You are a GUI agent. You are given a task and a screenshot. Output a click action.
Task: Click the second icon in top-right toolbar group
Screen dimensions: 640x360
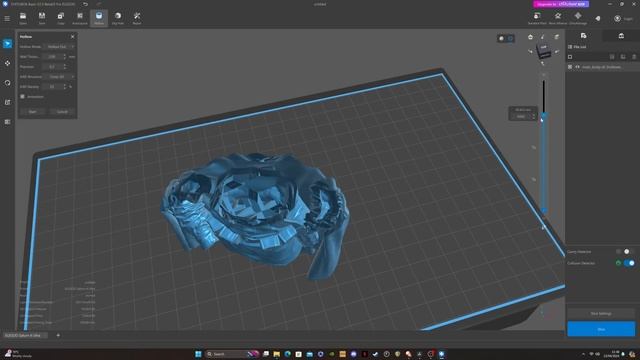[x=558, y=18]
